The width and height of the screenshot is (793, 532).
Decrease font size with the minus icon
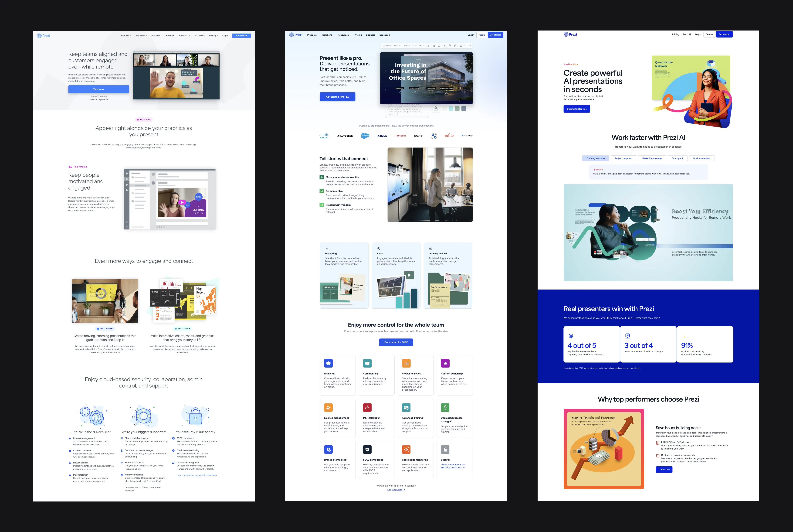pos(415,46)
